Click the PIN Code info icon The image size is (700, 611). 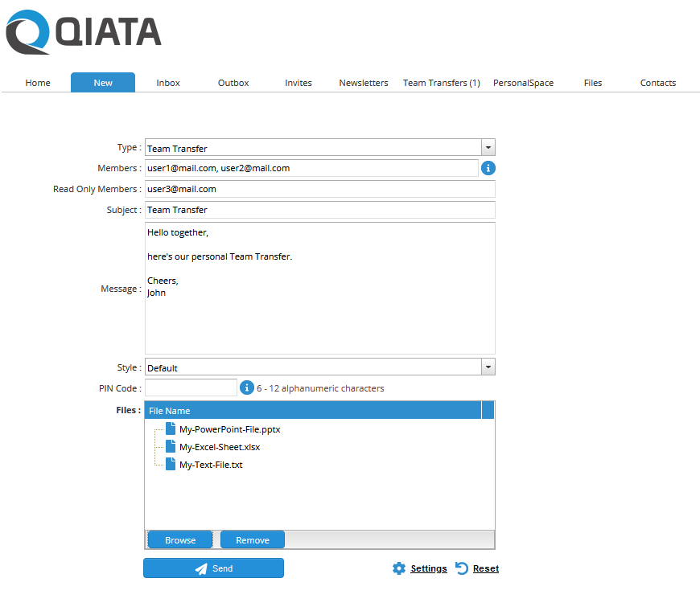248,388
